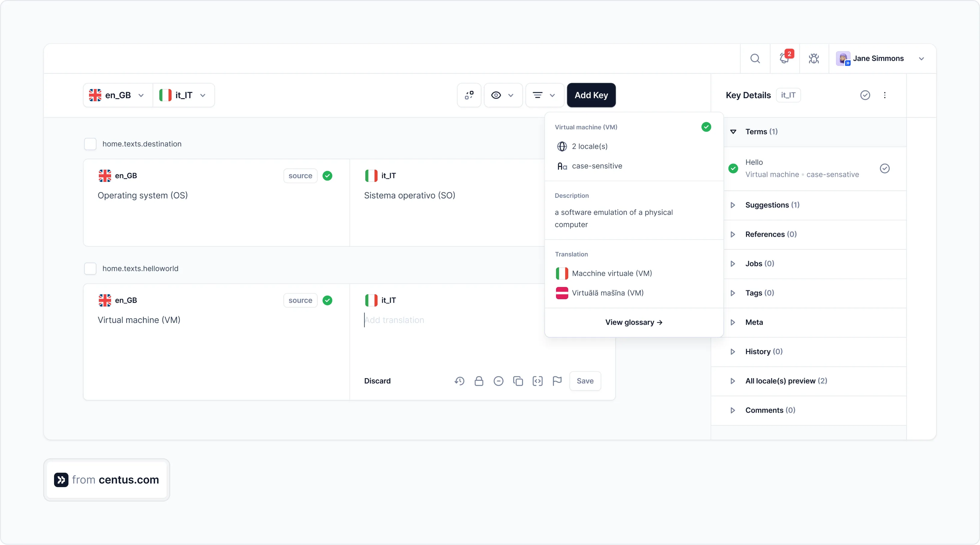This screenshot has height=545, width=980.
Task: Click the View glossary link
Action: tap(634, 322)
